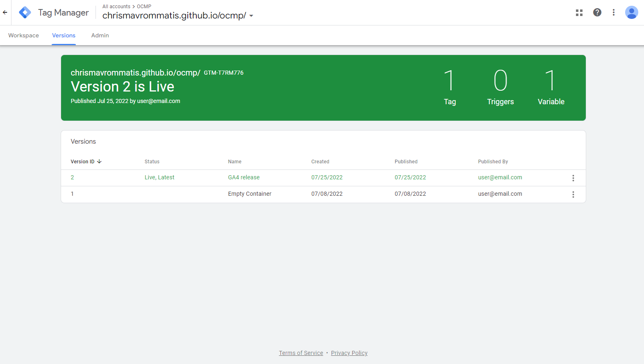Open the help menu icon
Viewport: 644px width, 364px height.
[x=597, y=12]
